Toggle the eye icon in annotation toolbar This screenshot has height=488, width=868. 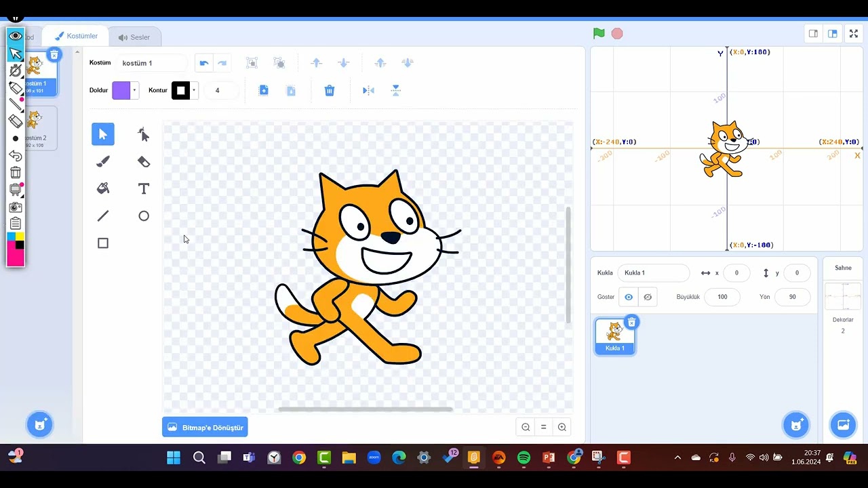click(16, 36)
